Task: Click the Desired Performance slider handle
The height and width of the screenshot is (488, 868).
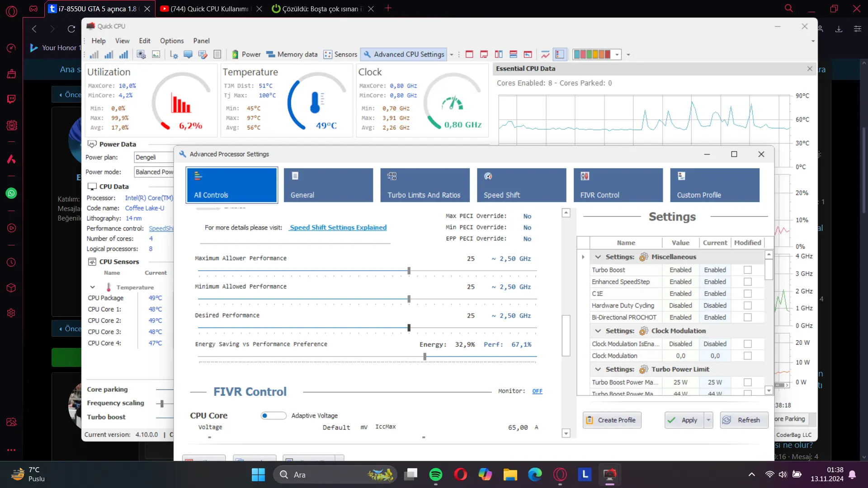Action: (x=409, y=328)
